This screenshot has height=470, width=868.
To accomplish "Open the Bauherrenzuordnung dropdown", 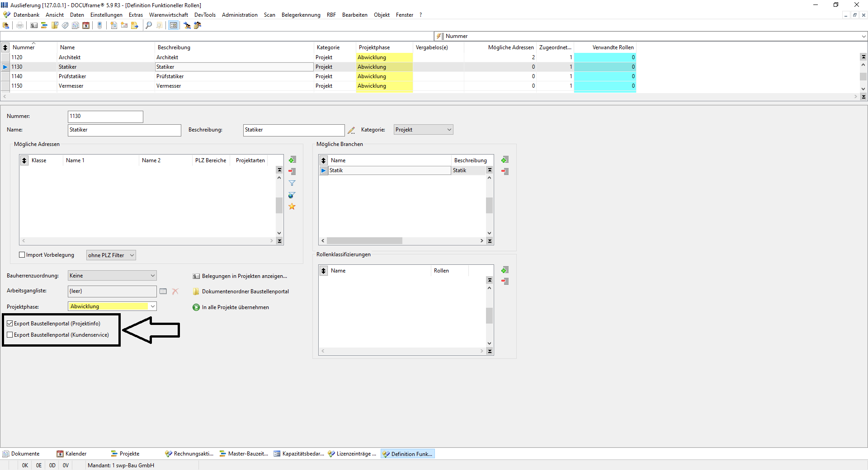I will click(x=112, y=276).
